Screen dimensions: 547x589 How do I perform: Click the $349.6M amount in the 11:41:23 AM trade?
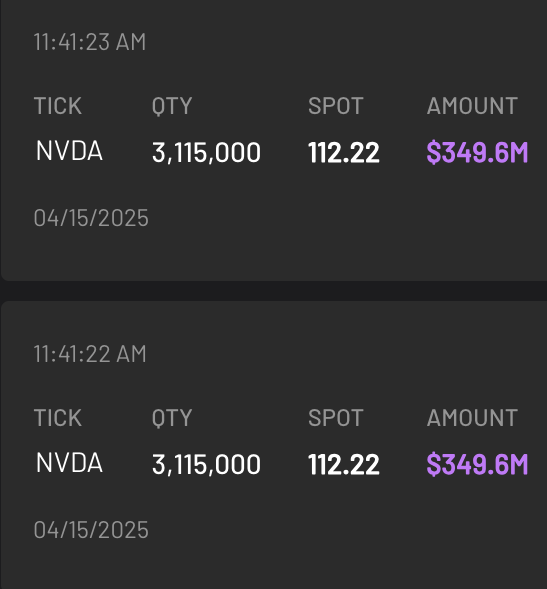click(477, 152)
